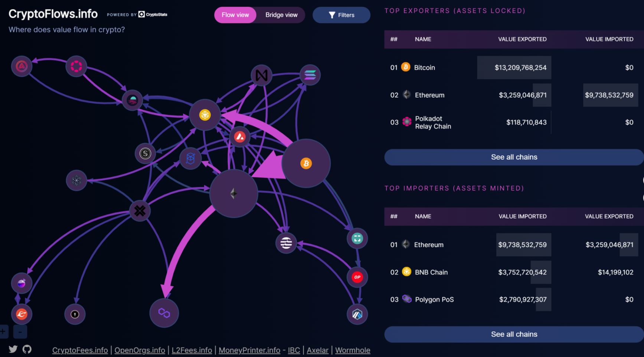Switch to Flow view
The width and height of the screenshot is (644, 357).
click(x=235, y=15)
